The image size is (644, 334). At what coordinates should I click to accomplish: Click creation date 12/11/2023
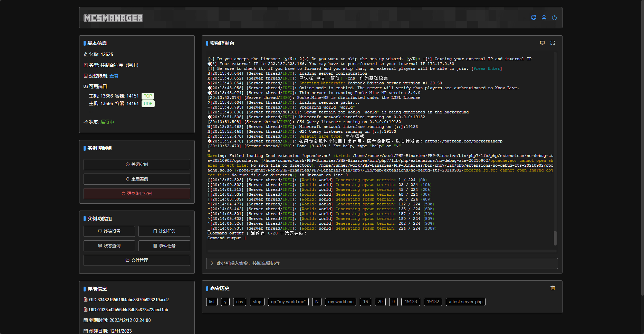pyautogui.click(x=121, y=331)
